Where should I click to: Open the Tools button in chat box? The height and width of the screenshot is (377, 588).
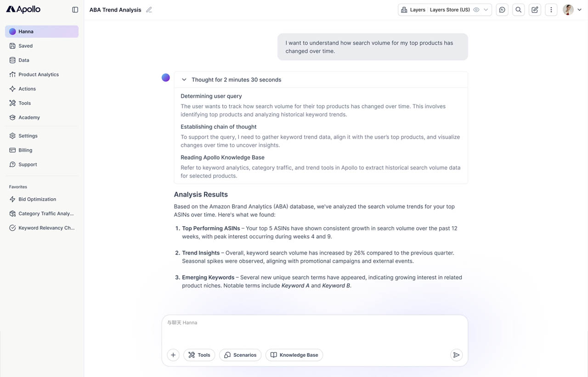199,355
